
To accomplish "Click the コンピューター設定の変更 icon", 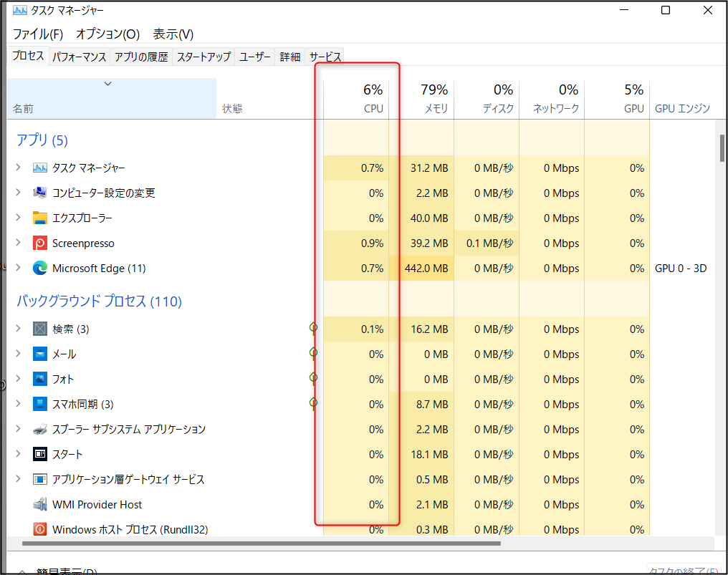I will [x=40, y=193].
